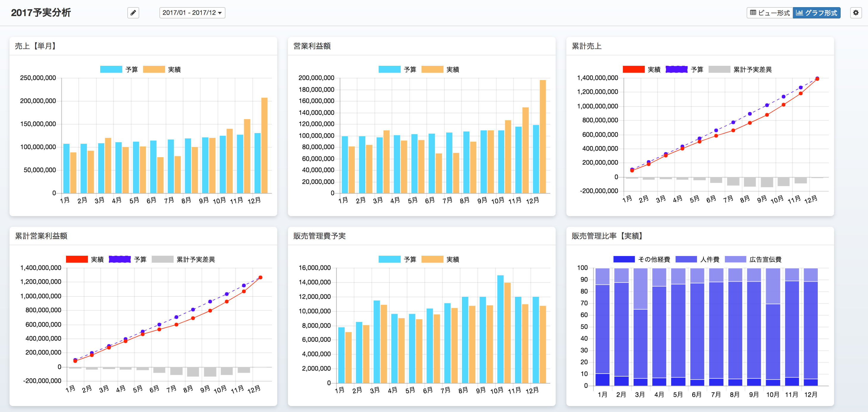Click the 12月 data point in 累計売上 chart

(817, 79)
